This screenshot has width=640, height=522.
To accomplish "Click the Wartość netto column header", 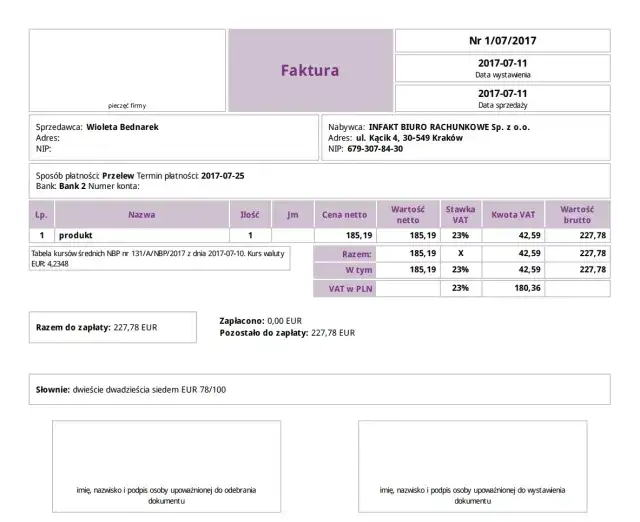I will point(408,215).
